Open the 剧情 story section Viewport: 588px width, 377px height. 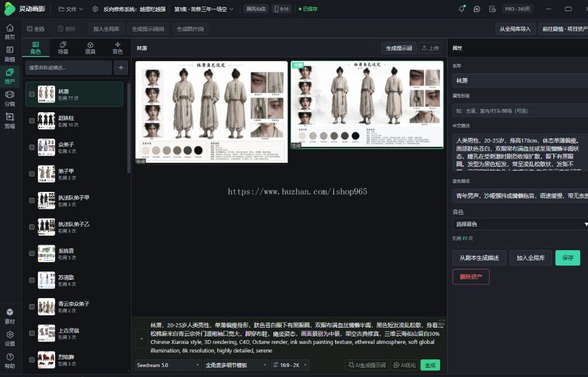click(10, 54)
